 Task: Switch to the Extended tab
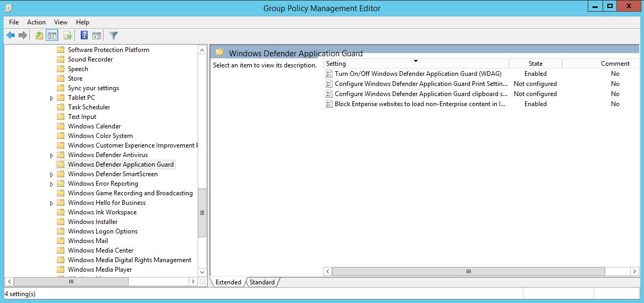(228, 282)
